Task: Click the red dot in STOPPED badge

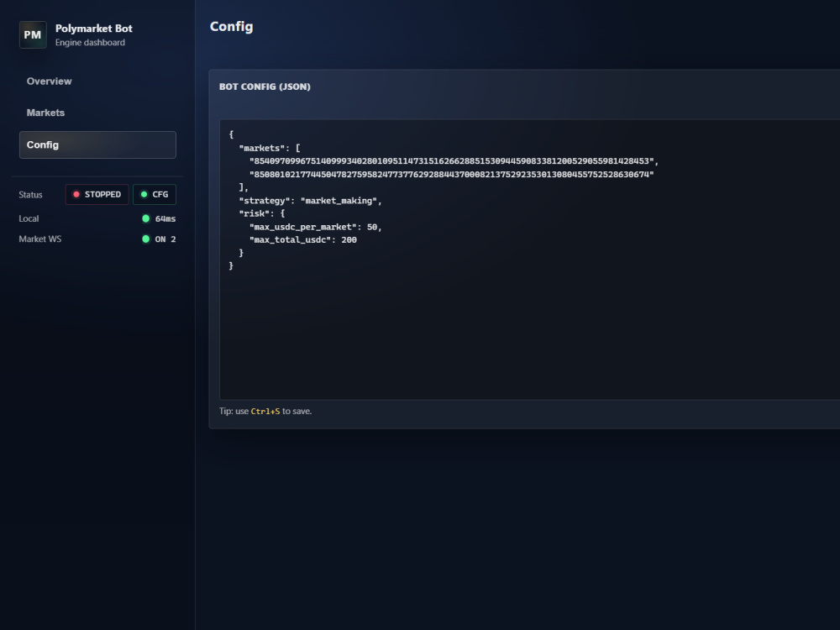Action: pos(76,195)
